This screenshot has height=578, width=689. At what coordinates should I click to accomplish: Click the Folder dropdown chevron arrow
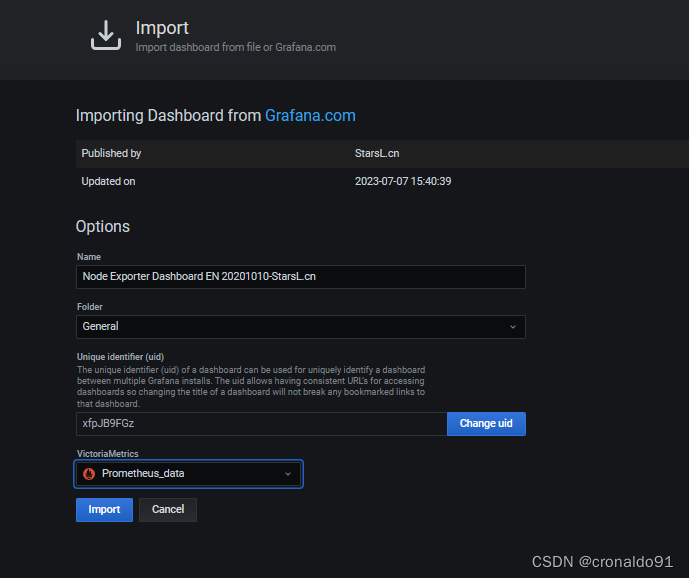click(x=513, y=327)
